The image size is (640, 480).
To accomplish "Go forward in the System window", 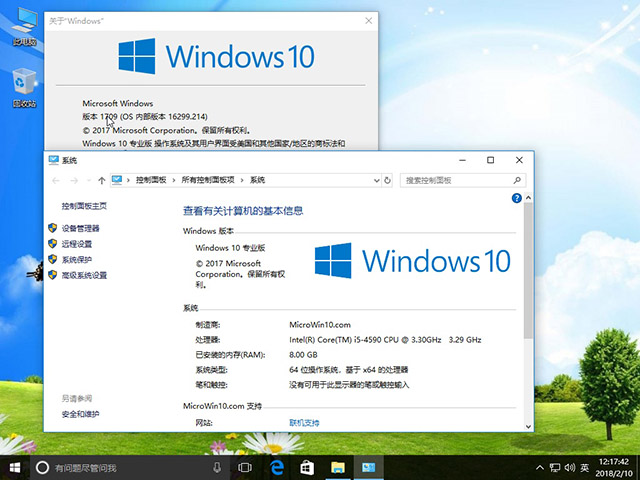I will (74, 180).
